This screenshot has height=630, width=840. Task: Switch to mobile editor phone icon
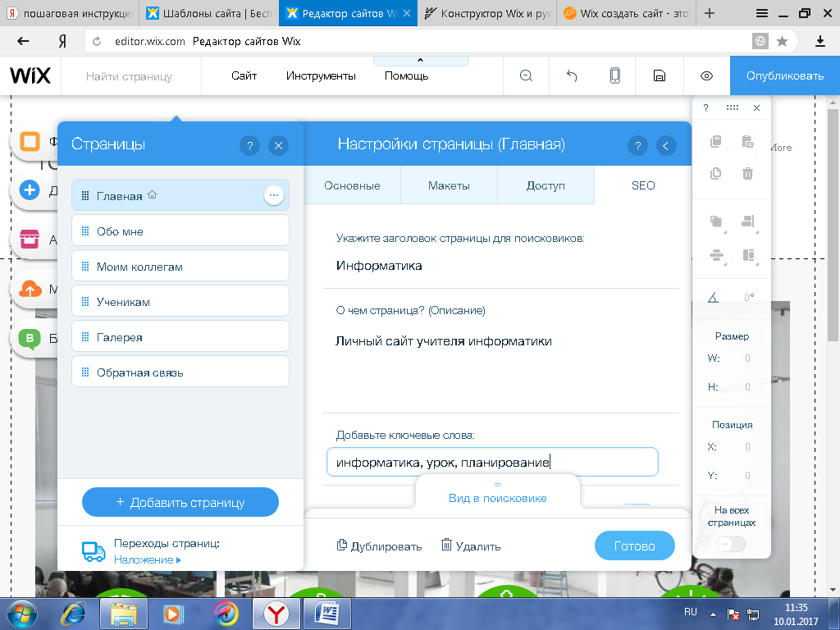615,75
